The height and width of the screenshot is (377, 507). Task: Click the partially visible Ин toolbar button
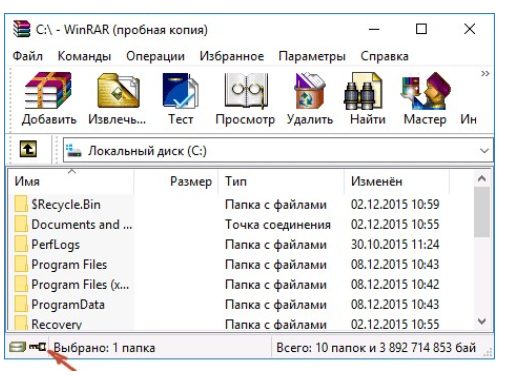(x=468, y=119)
